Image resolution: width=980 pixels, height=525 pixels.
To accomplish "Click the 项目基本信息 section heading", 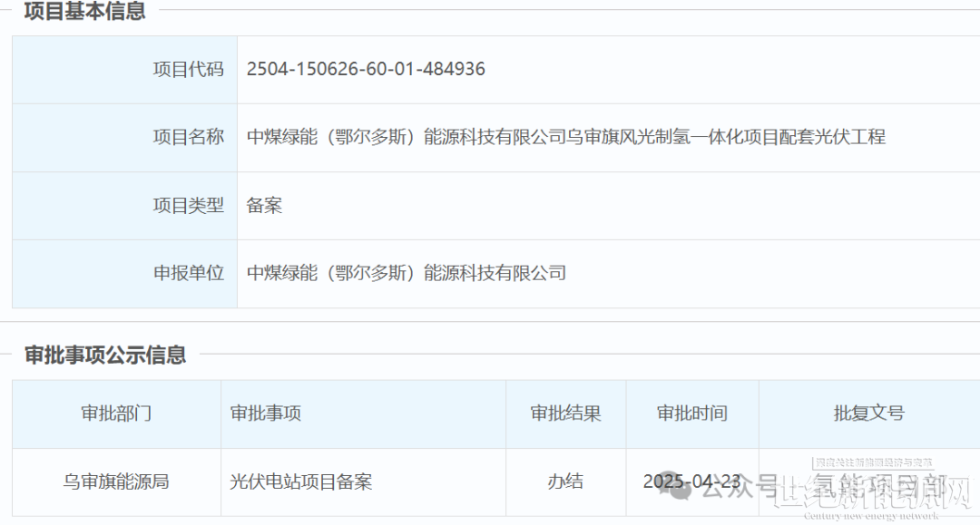I will (x=84, y=11).
